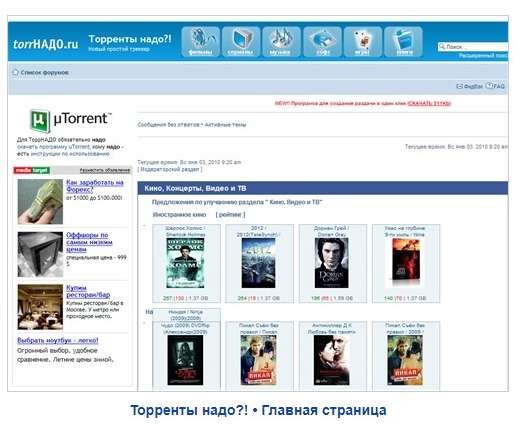Open the Как заработать на Форексе ad link

[x=95, y=186]
